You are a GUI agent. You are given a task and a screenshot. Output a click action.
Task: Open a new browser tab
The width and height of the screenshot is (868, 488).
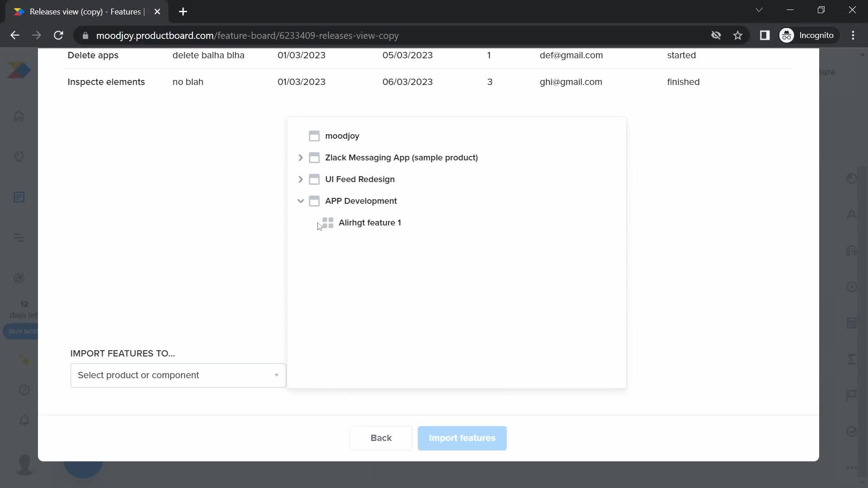coord(183,12)
